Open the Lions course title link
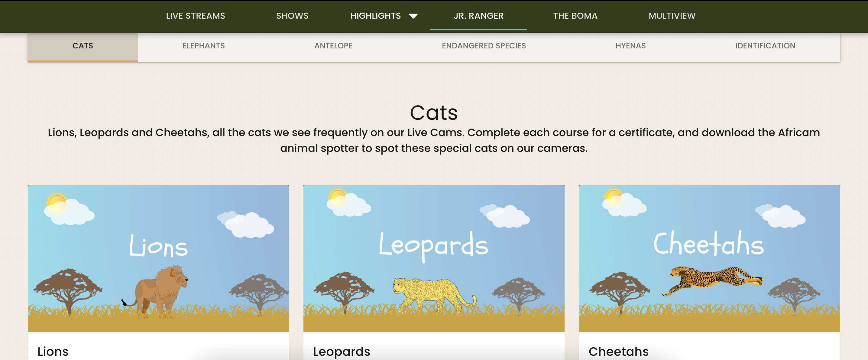 pos(53,352)
